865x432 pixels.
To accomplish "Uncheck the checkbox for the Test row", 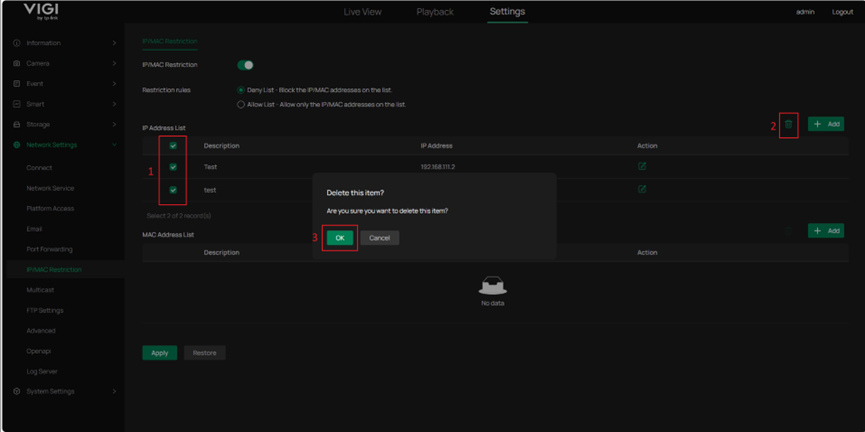I will point(173,167).
